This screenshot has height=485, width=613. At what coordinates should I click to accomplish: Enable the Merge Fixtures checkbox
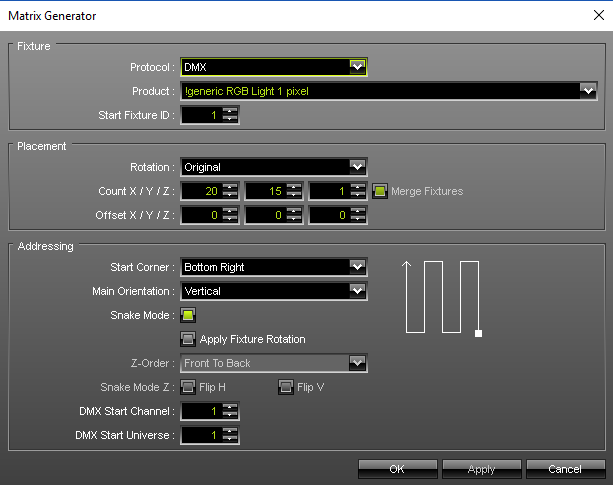point(380,191)
